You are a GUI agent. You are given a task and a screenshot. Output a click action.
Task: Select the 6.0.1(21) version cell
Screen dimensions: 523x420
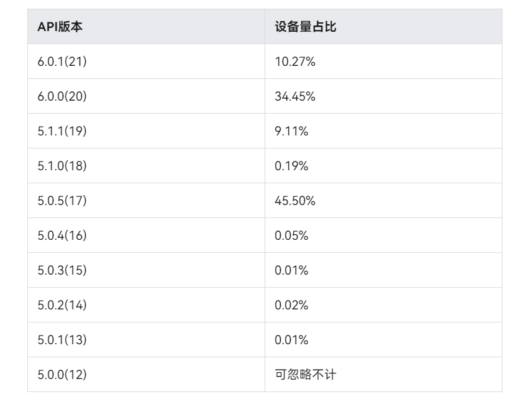pos(61,62)
